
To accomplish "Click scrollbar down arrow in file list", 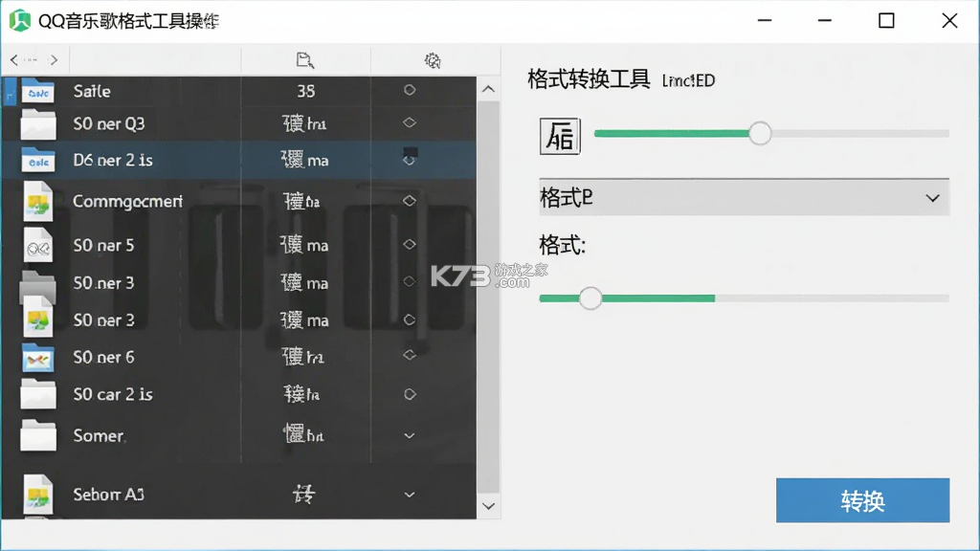I will click(488, 506).
